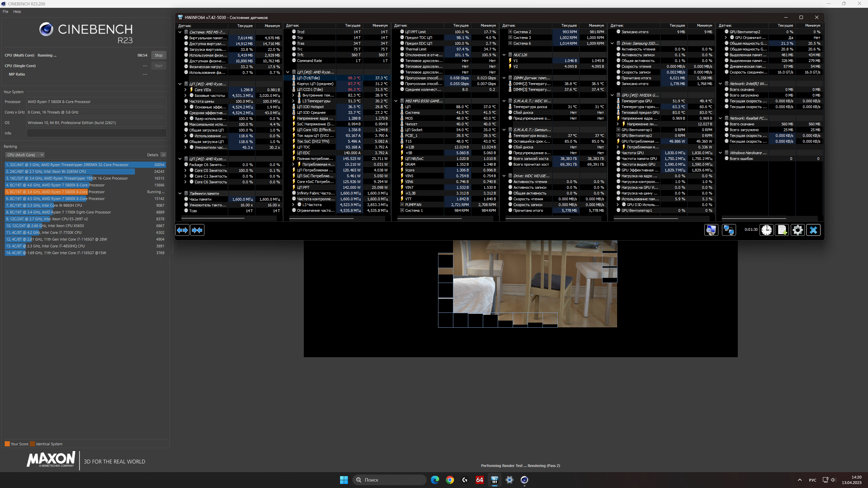This screenshot has width=868, height=488.
Task: Start logging with the sheet plus icon
Action: click(782, 230)
